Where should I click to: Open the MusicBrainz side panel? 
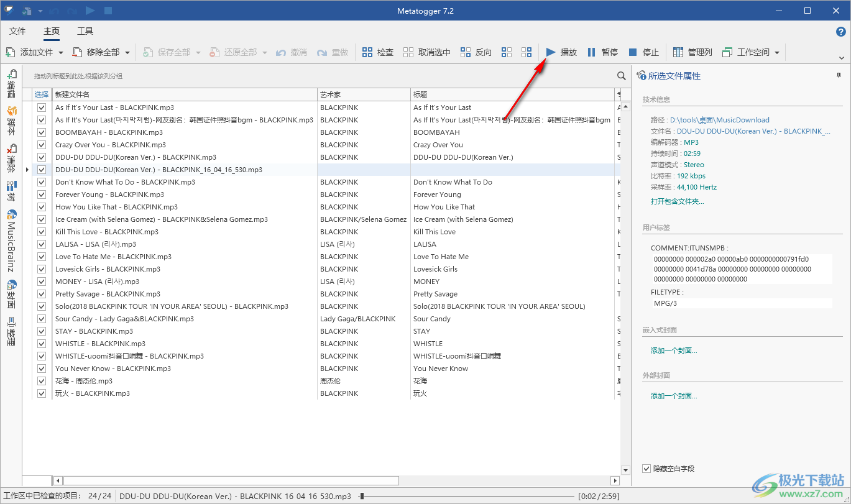tap(11, 241)
